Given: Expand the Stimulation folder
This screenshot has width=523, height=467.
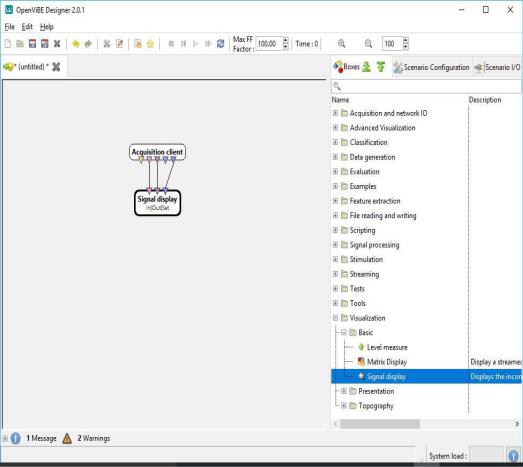Looking at the screenshot, I should tap(335, 260).
